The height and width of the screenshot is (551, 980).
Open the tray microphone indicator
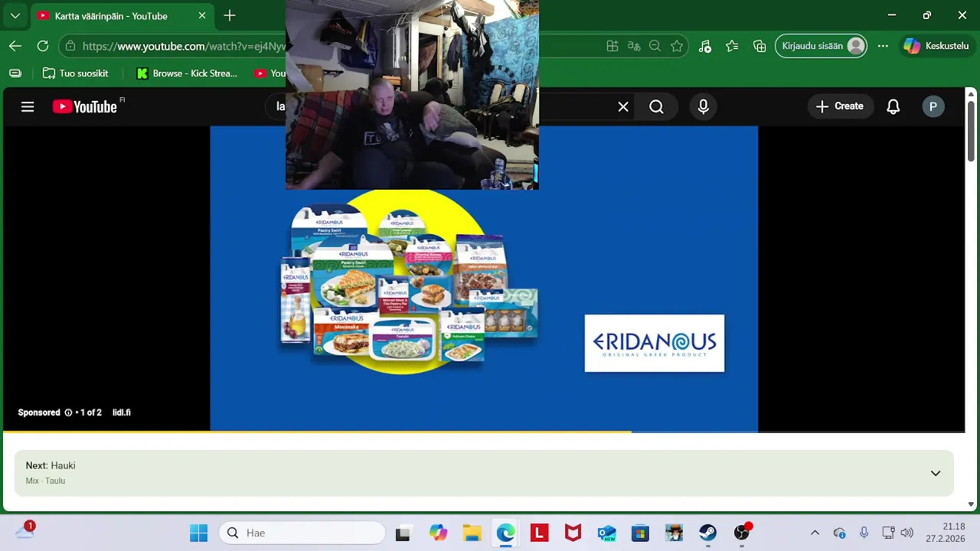[864, 533]
